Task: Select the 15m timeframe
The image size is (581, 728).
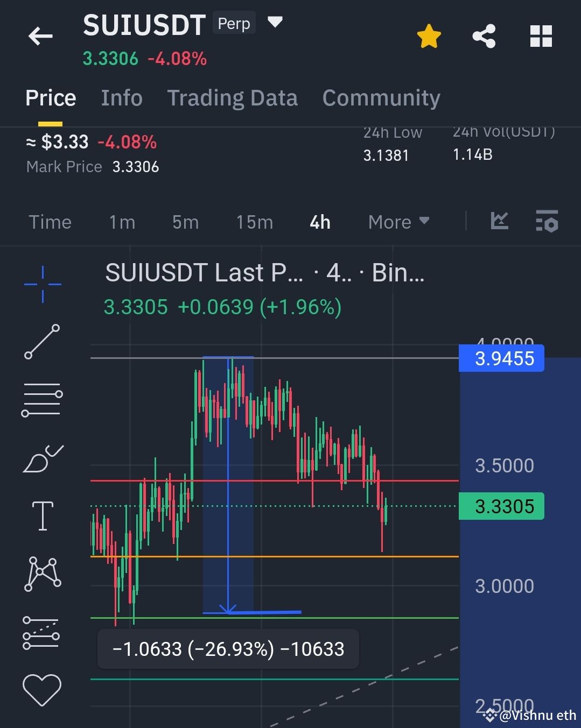Action: (x=254, y=222)
